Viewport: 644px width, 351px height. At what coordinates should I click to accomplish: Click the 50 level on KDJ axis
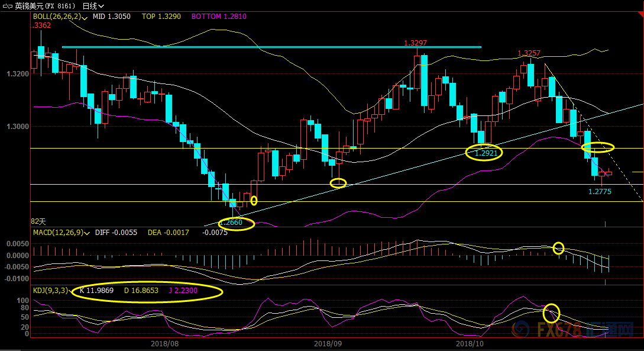pyautogui.click(x=25, y=317)
